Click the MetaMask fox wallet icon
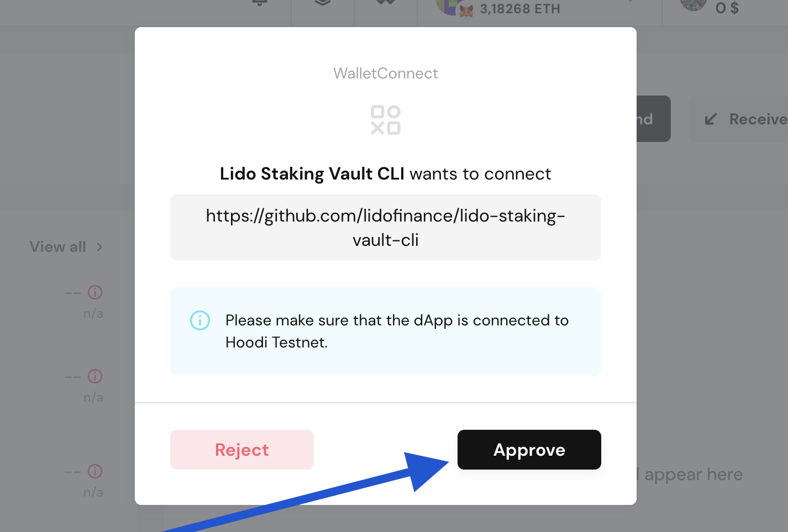The width and height of the screenshot is (788, 532). 466,10
